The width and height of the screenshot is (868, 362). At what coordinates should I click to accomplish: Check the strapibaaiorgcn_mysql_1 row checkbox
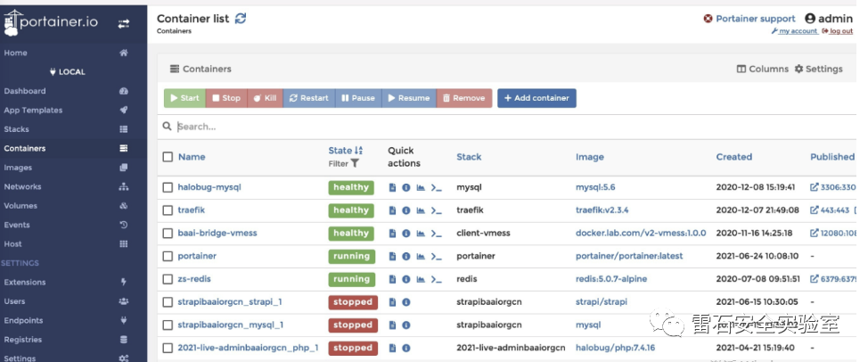pyautogui.click(x=168, y=325)
